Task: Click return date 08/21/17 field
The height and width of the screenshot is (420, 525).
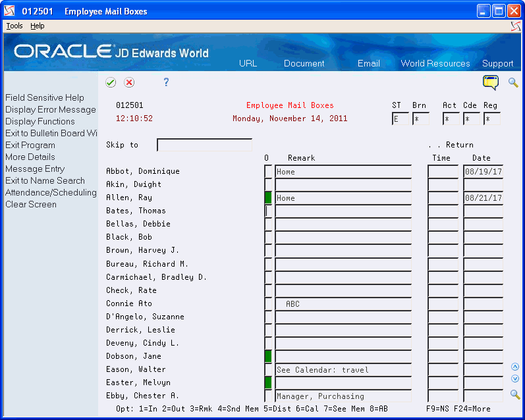Action: point(483,197)
